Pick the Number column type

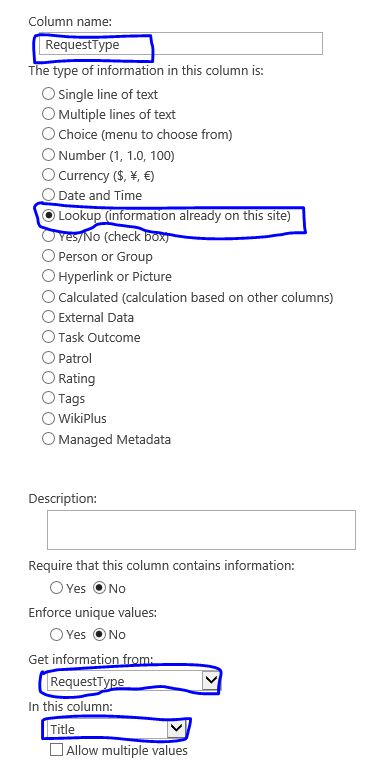pyautogui.click(x=48, y=155)
